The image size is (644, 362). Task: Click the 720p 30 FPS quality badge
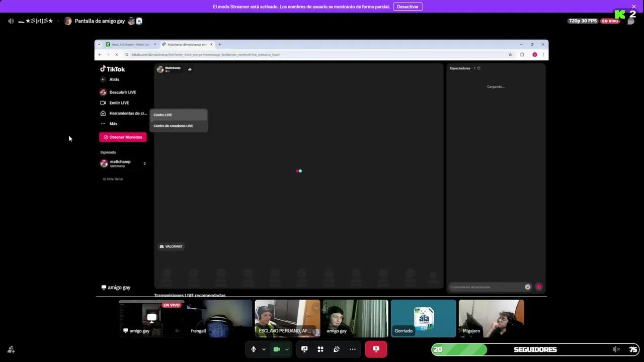[583, 21]
